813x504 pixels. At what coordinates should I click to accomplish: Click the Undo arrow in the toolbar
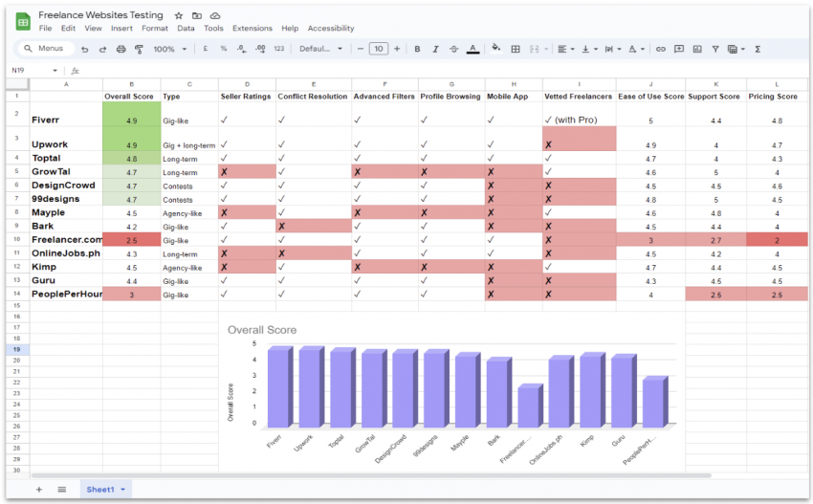tap(84, 50)
